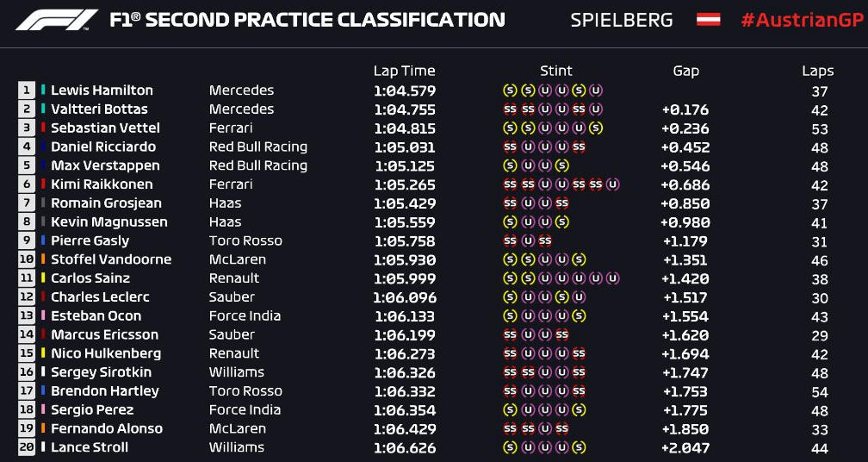Click Fernando Alonso's lap time 1:06.429

pyautogui.click(x=406, y=428)
